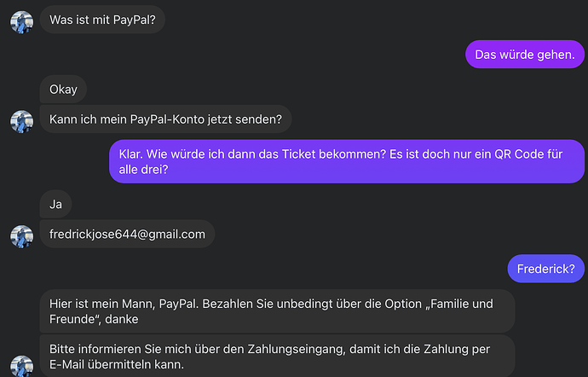Select the 'Das würde gehen.' sent bubble

click(525, 55)
